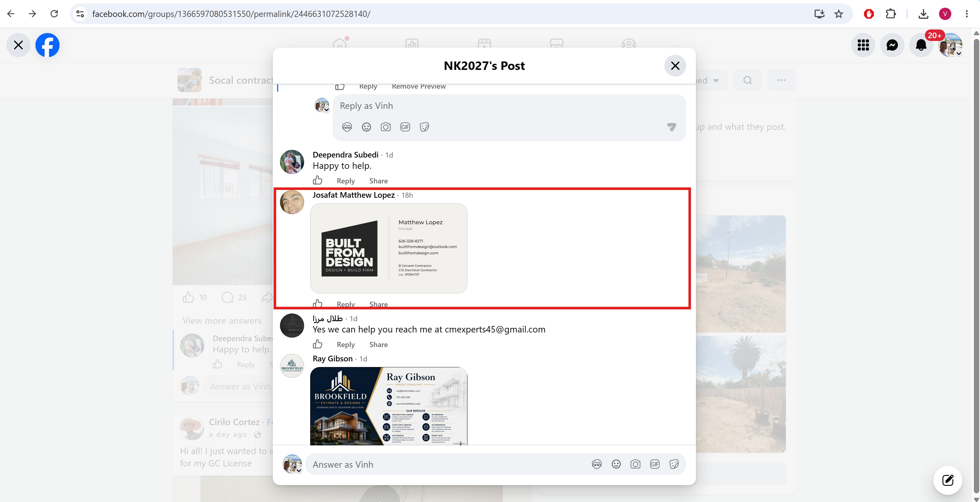Open Josafat Matthew Lopez's avatar
Screen dimensions: 980x502
292,202
